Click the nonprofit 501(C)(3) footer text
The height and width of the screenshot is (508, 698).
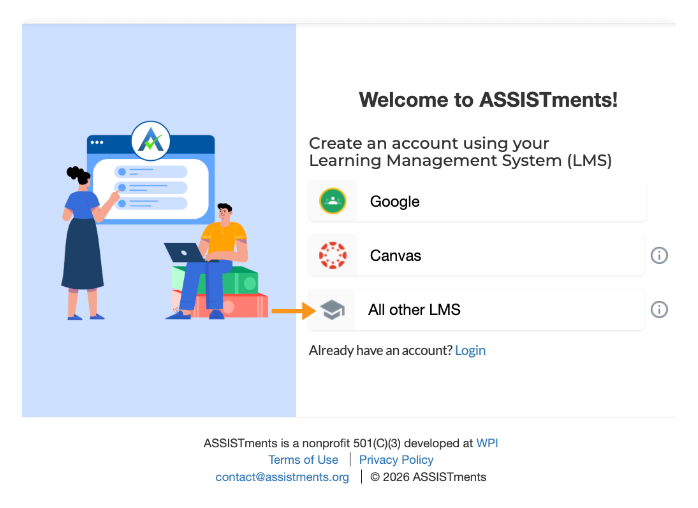[340, 443]
